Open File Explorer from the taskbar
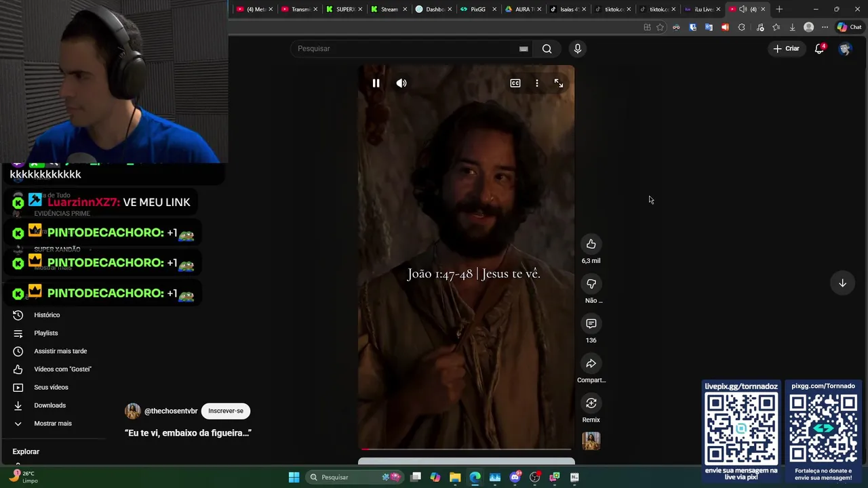 point(455,477)
